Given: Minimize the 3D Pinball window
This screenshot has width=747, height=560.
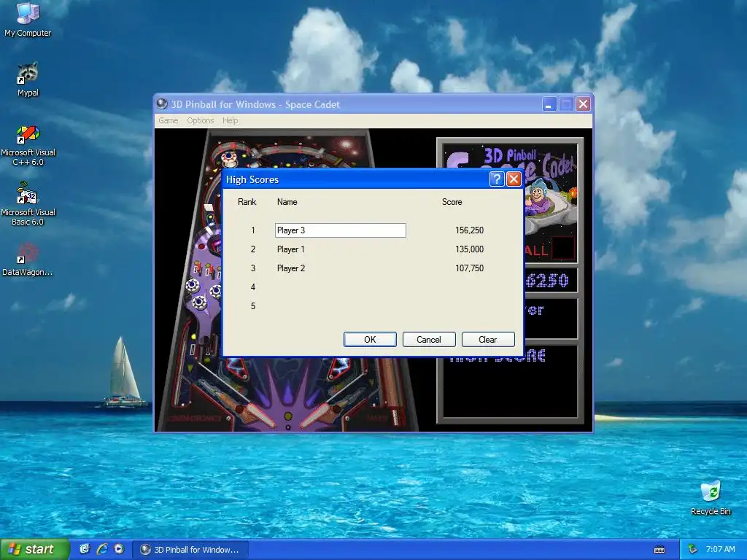Looking at the screenshot, I should (x=549, y=104).
